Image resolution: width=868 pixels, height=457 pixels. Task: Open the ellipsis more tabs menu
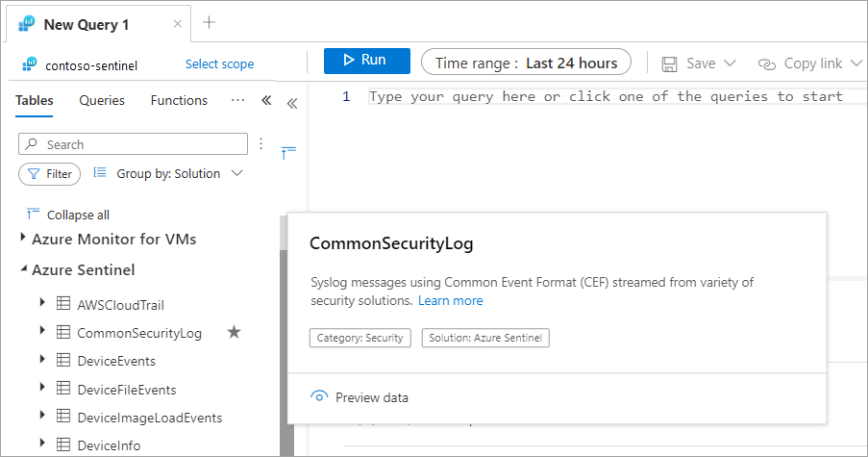click(x=238, y=100)
